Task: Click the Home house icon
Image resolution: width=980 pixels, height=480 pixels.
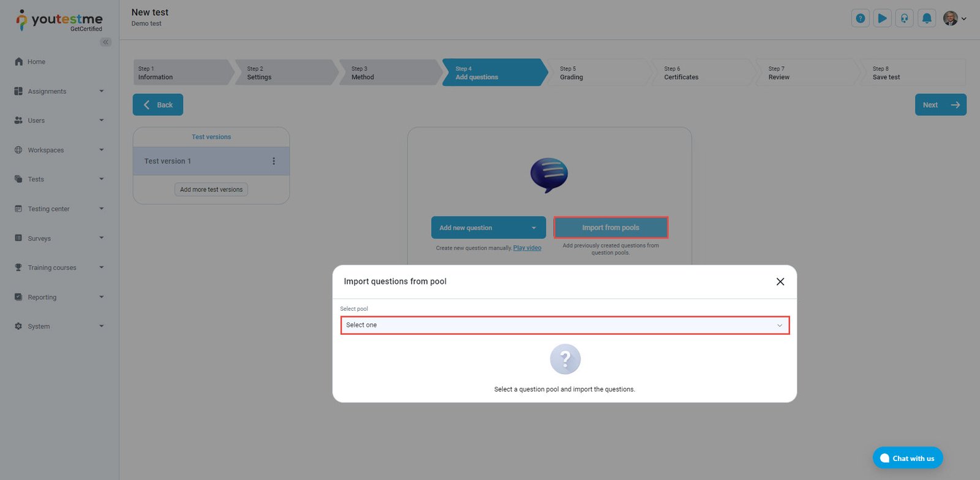Action: [19, 62]
